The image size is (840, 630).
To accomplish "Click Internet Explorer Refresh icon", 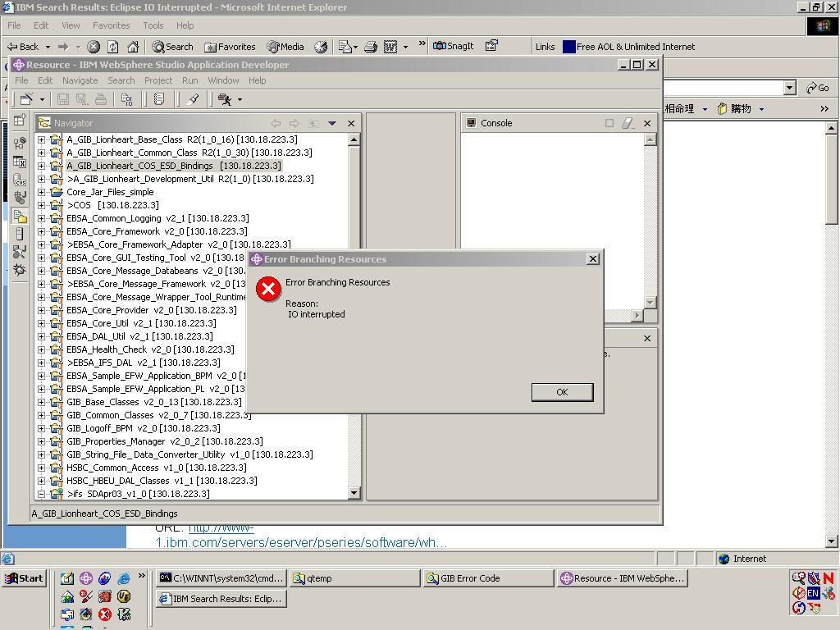I will click(113, 47).
